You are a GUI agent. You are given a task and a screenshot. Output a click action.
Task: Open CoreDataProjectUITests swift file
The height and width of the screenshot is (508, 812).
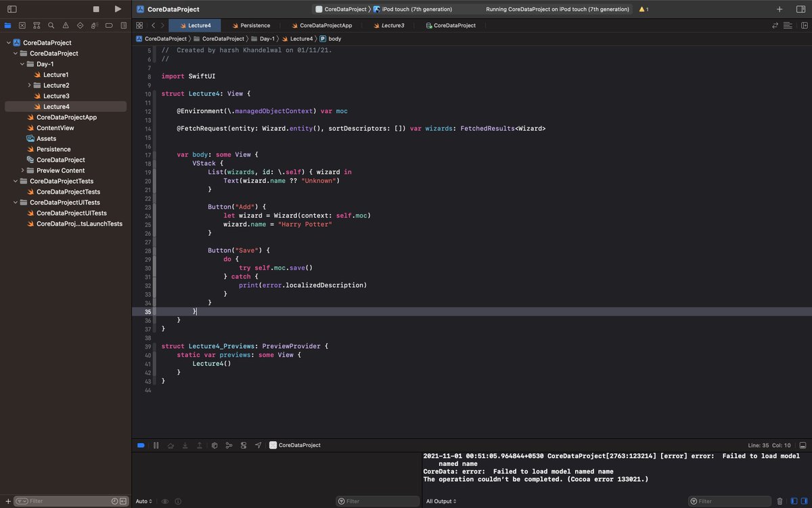click(x=71, y=213)
